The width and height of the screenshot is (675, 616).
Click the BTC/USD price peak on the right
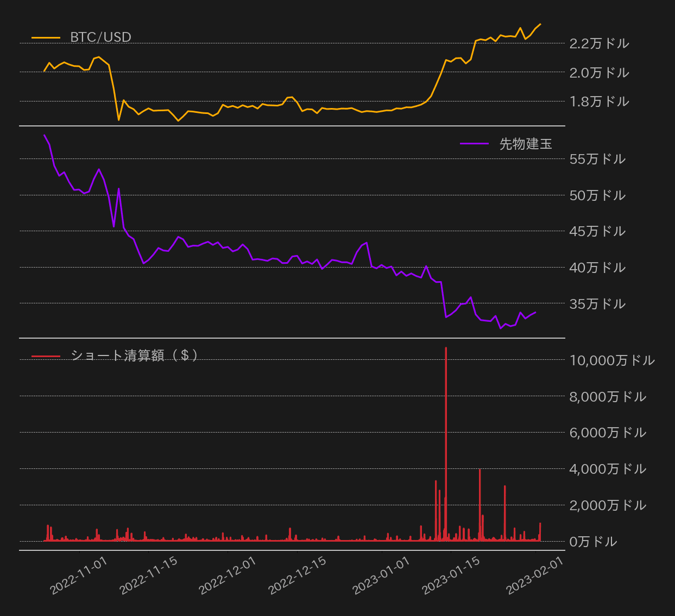coord(540,25)
